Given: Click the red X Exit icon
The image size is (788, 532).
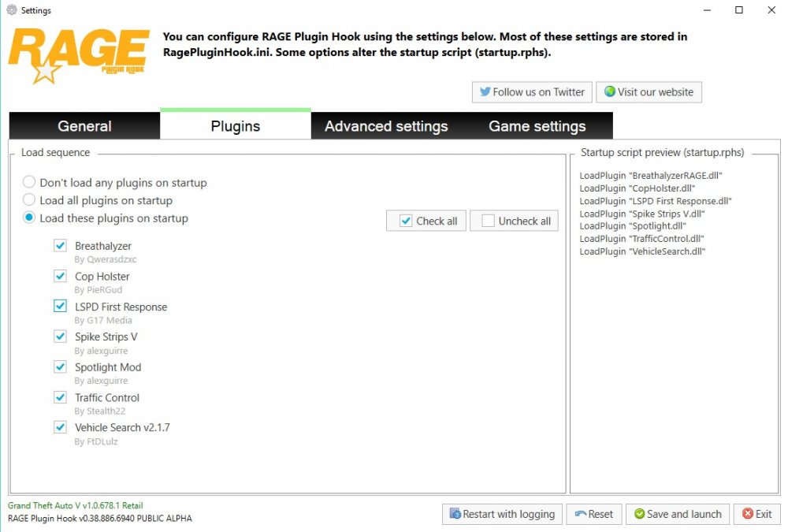Looking at the screenshot, I should pos(747,513).
